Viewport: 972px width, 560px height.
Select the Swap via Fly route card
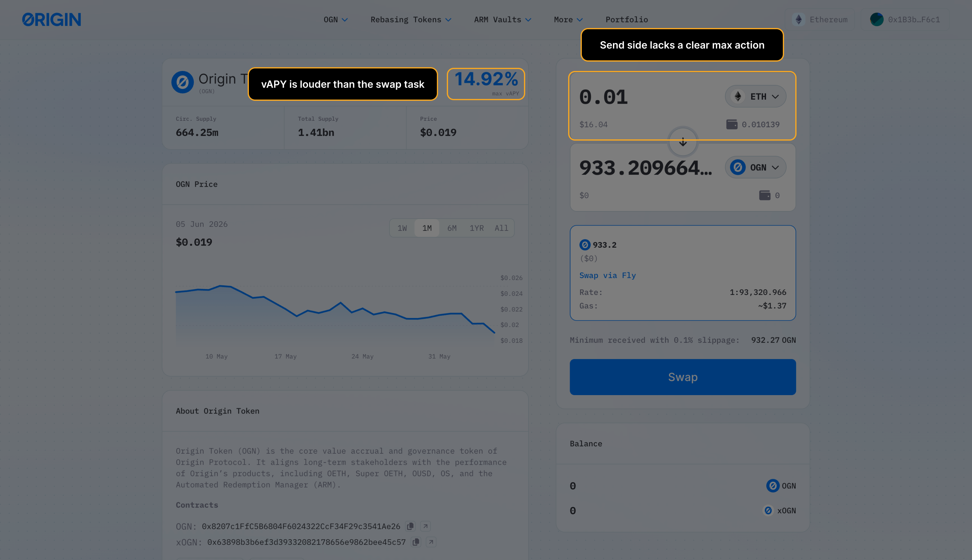(x=683, y=273)
